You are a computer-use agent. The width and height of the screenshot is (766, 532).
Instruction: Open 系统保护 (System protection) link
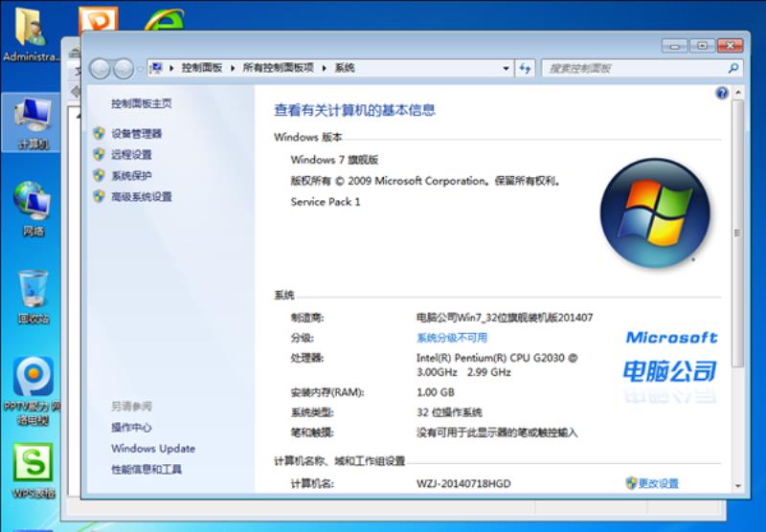point(131,176)
